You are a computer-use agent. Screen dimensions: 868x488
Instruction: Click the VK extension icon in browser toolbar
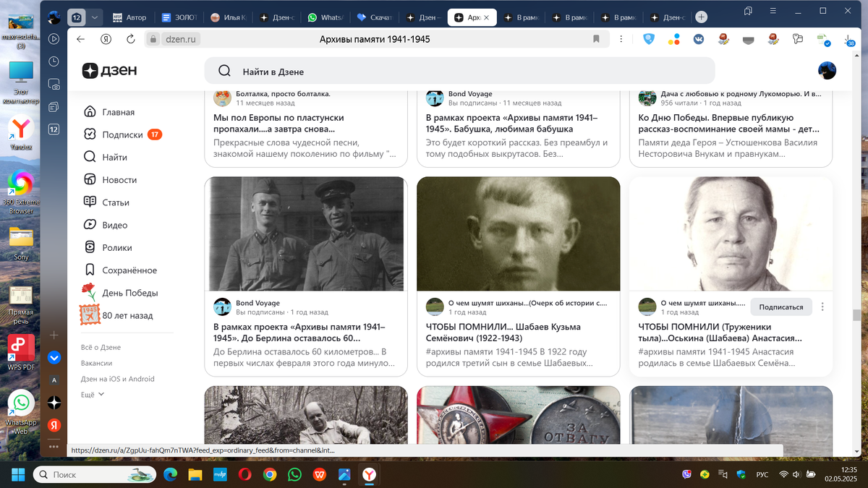pos(699,40)
